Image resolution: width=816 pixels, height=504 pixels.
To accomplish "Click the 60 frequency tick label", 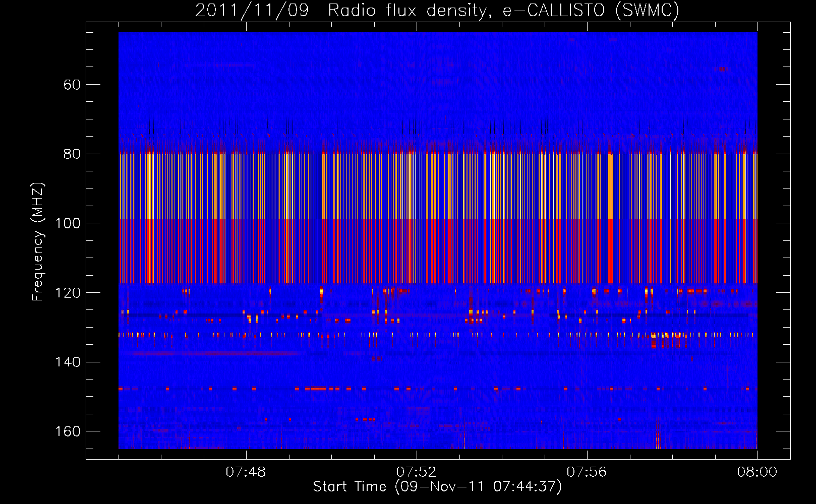I will (x=72, y=85).
